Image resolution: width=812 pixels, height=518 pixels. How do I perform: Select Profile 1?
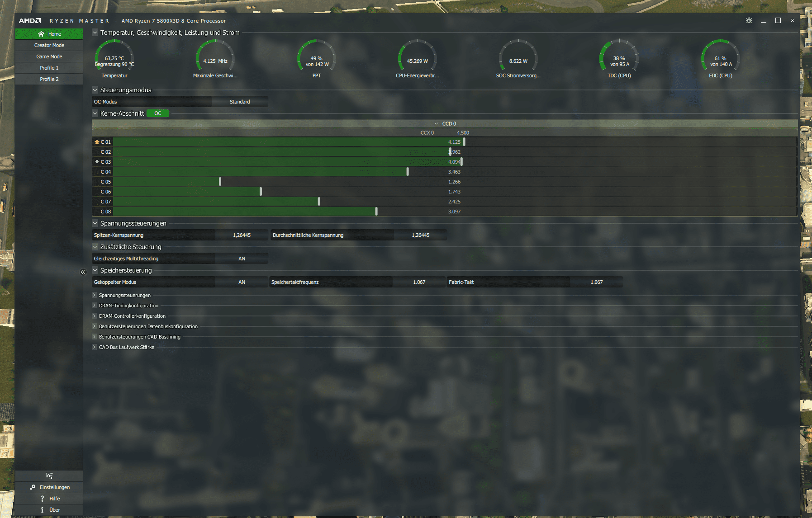[49, 68]
